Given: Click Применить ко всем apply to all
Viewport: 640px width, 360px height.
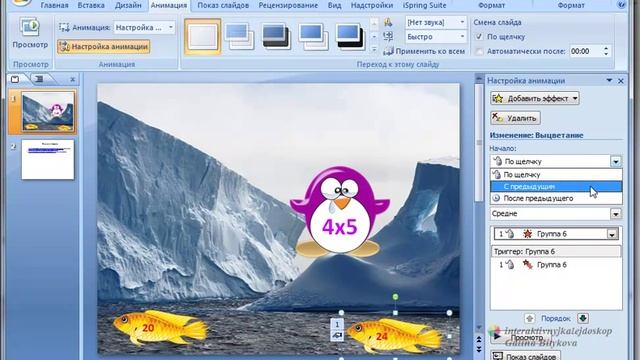Looking at the screenshot, I should pyautogui.click(x=424, y=51).
